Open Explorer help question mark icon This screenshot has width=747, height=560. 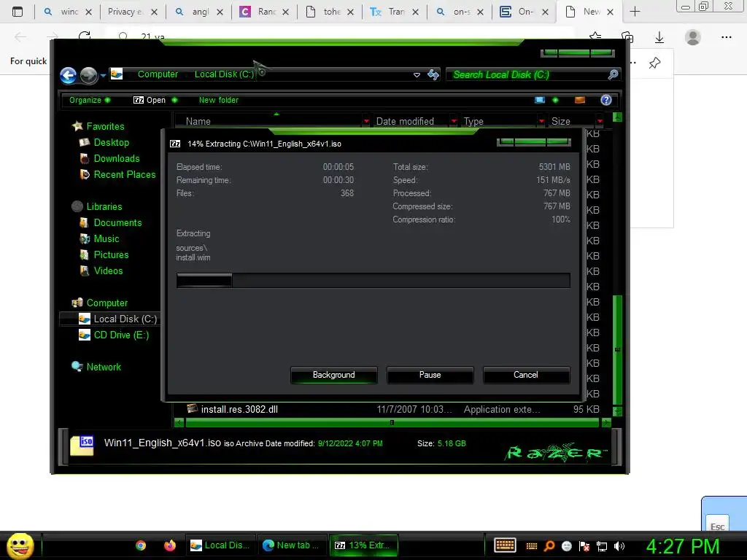(x=606, y=100)
